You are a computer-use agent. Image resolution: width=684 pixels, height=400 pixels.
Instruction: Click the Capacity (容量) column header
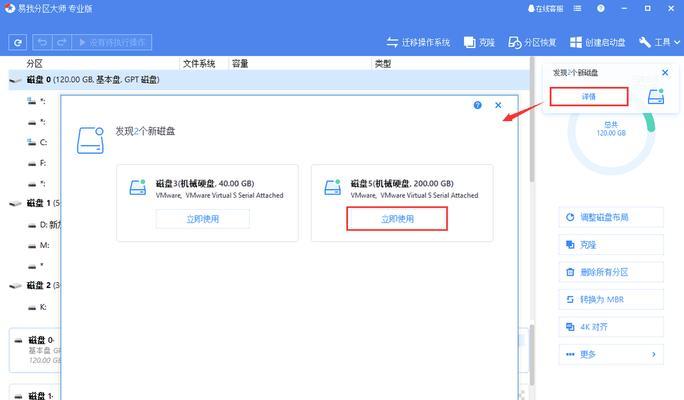(240, 64)
